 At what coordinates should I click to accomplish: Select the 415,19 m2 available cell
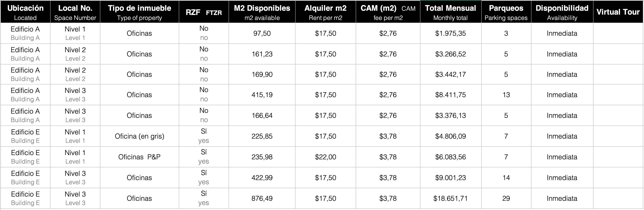(x=262, y=95)
